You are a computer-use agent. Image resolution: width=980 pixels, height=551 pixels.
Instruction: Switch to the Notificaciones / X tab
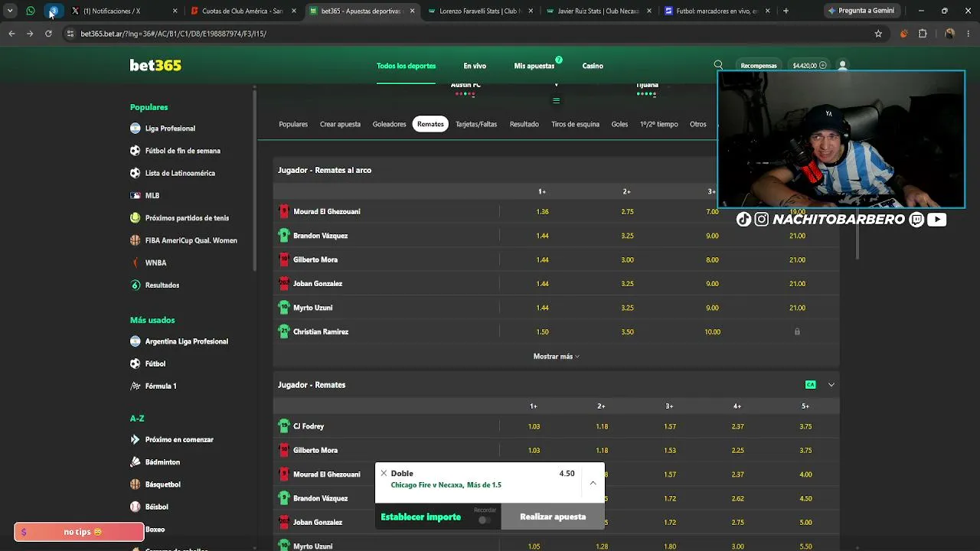(x=124, y=11)
